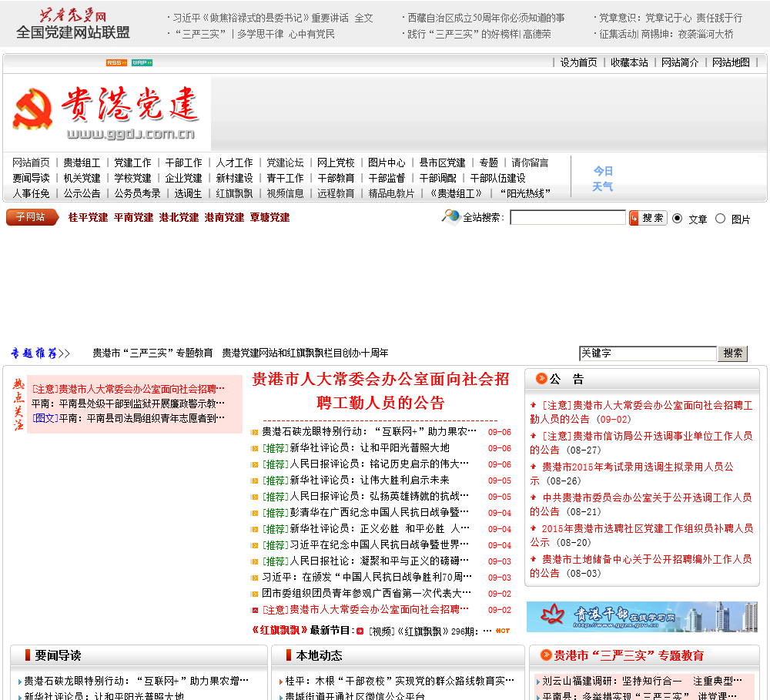Click the 贵港干部在线学习网 banner
This screenshot has width=770, height=700.
pos(642,617)
